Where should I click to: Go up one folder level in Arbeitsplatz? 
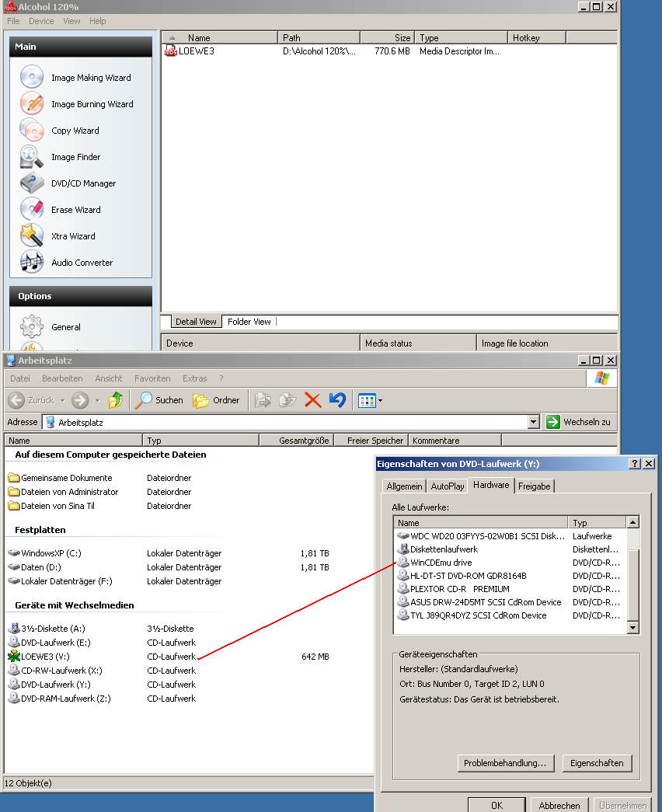point(116,400)
